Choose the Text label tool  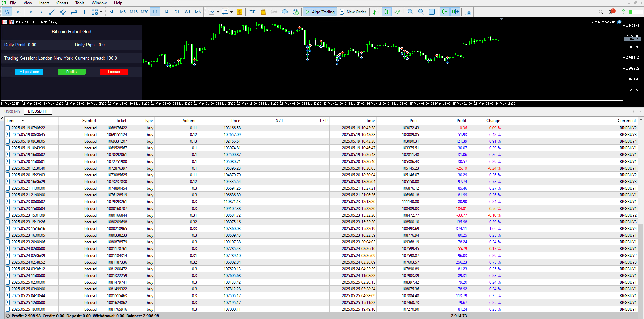tap(84, 12)
